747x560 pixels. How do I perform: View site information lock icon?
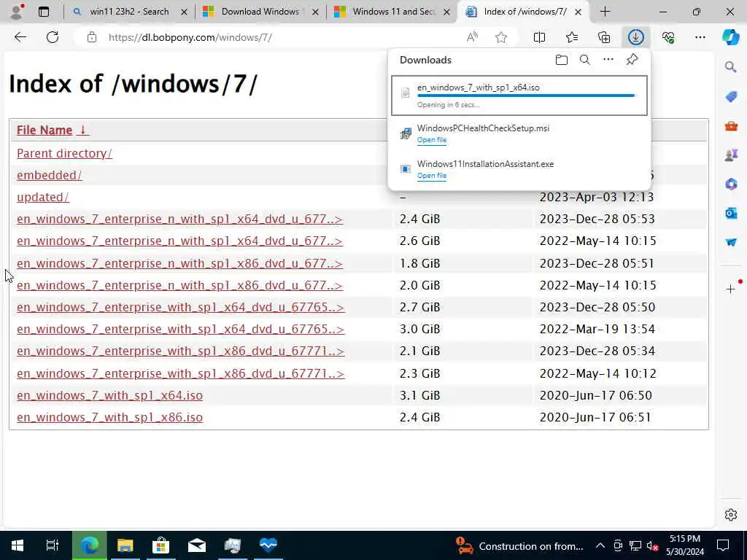pos(92,37)
